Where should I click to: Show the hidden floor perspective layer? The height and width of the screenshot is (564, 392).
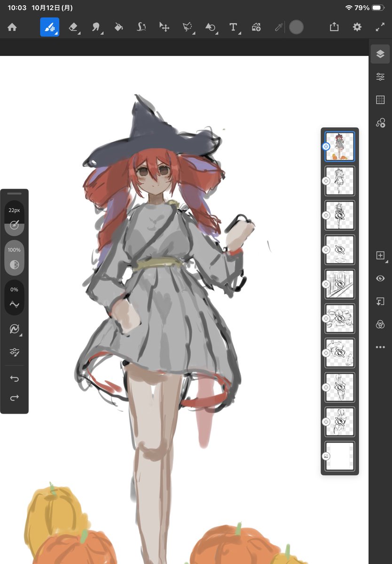[340, 250]
